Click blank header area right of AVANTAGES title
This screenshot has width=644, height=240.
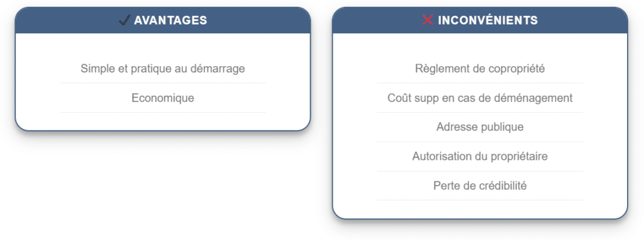point(258,20)
